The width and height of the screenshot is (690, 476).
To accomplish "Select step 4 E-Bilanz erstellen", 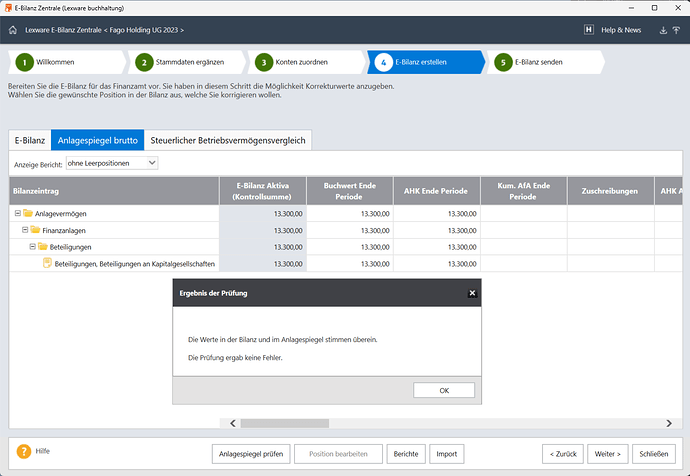I will coord(426,62).
